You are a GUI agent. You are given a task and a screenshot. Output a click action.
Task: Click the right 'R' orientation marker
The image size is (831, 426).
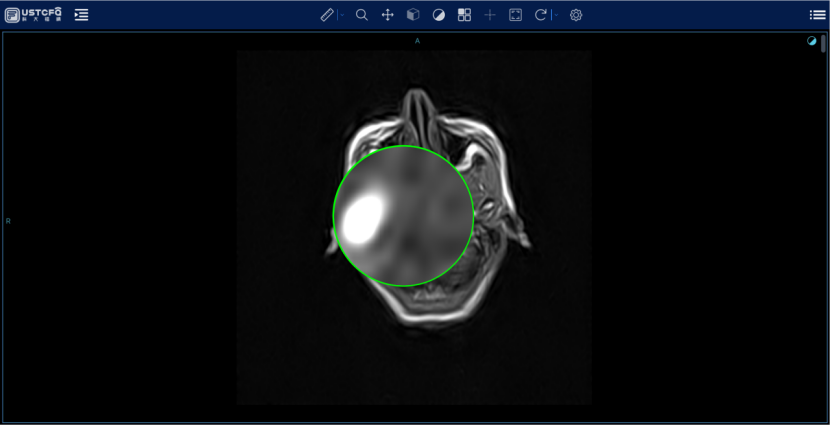click(9, 221)
